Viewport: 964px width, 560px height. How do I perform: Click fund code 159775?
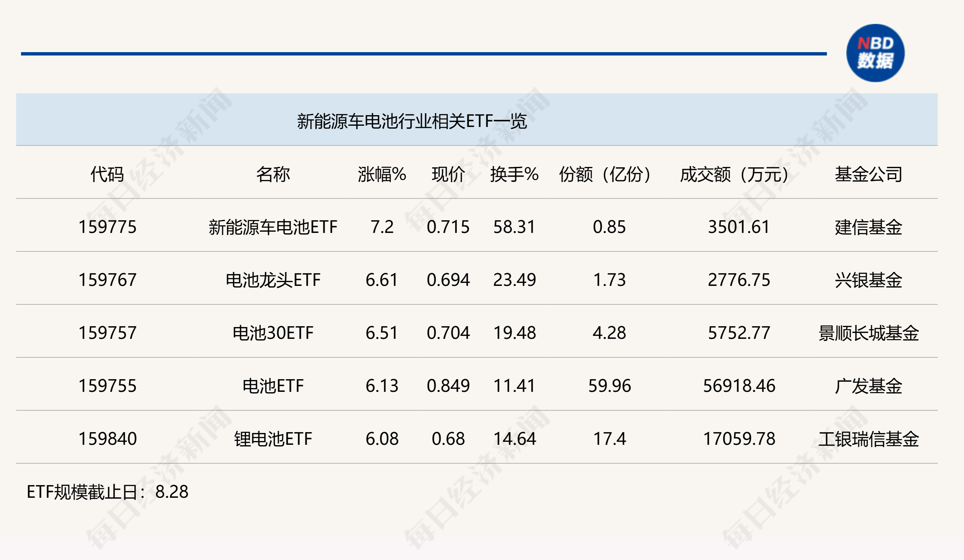pos(107,227)
